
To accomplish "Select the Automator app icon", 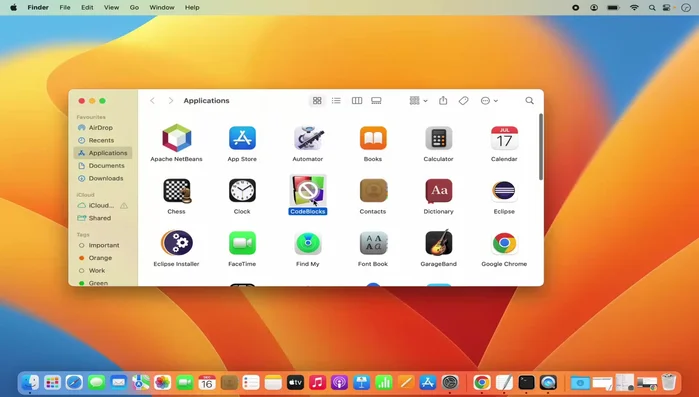I will coord(308,138).
